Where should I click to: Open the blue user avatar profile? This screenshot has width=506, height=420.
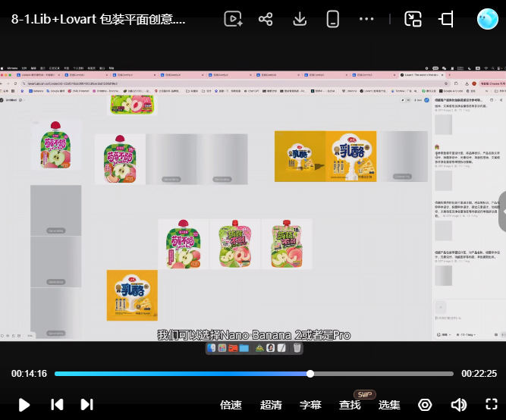point(488,19)
